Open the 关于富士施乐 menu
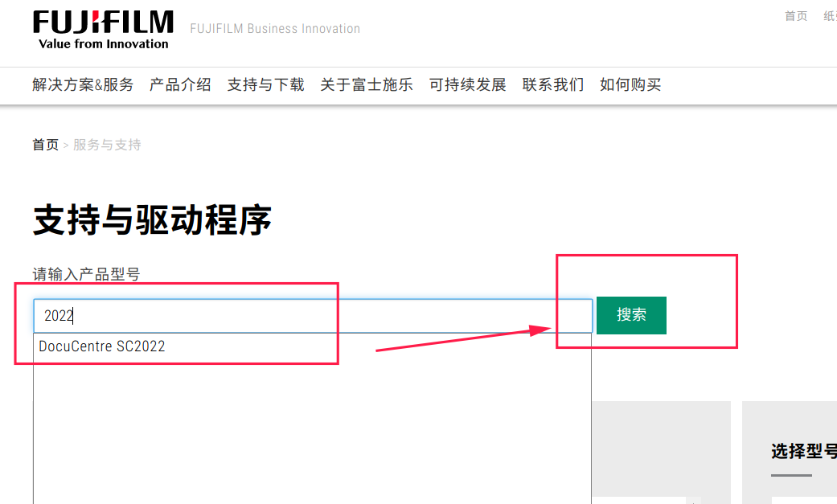The image size is (837, 504). pos(367,84)
